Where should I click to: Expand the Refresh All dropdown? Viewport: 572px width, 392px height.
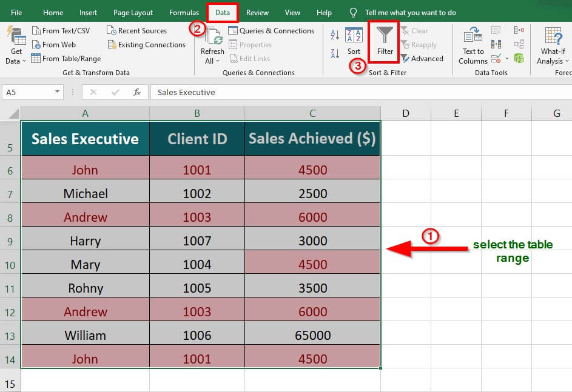pos(212,61)
